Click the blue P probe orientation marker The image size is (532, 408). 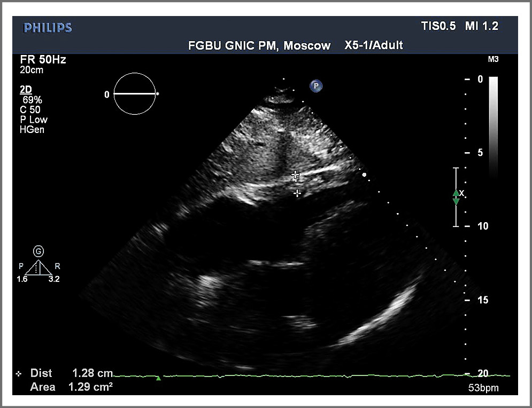[x=317, y=85]
